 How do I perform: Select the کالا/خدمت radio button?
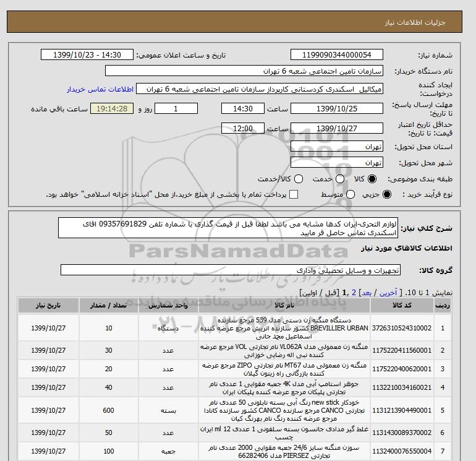299,179
